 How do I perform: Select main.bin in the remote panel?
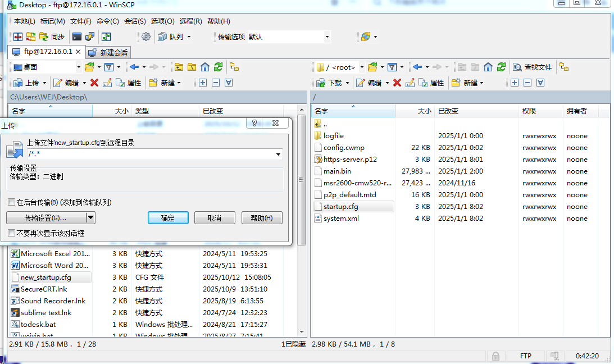coord(337,171)
